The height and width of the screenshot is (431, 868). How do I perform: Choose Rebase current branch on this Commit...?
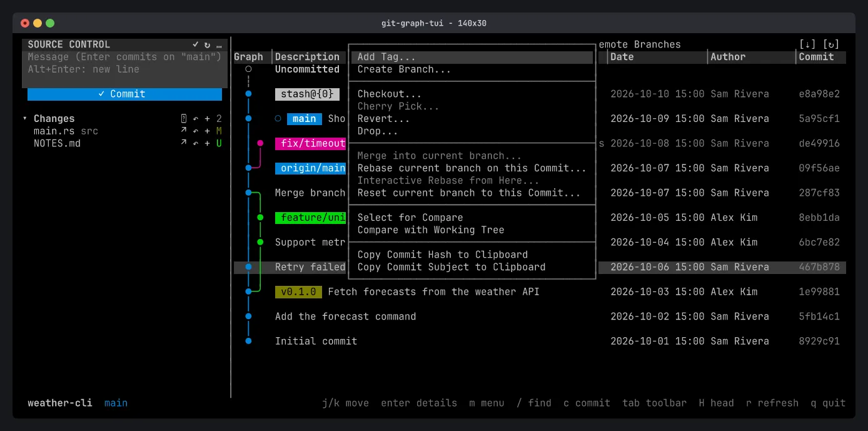[472, 168]
